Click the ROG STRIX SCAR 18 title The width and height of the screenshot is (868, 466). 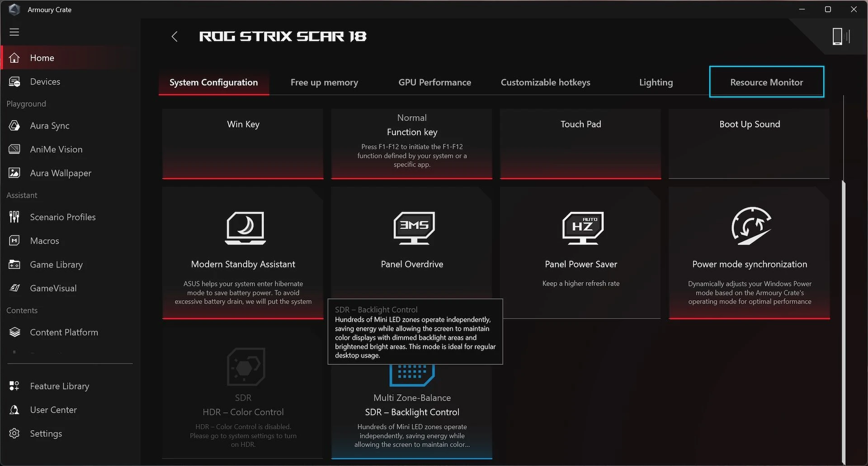pos(283,36)
